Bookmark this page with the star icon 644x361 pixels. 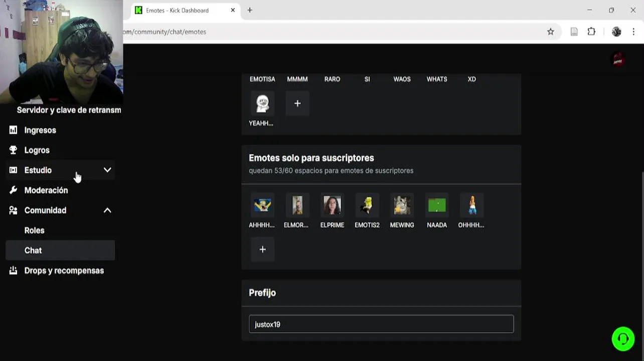[551, 32]
